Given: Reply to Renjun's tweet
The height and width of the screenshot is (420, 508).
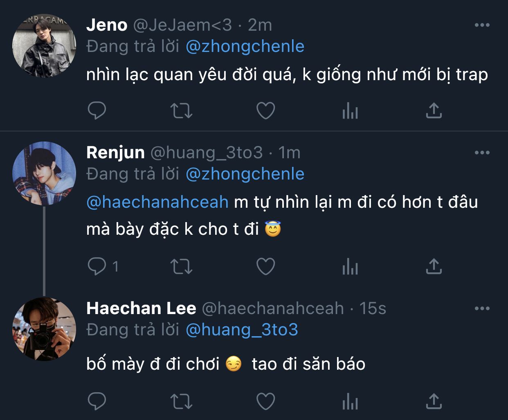Looking at the screenshot, I should pos(97,267).
